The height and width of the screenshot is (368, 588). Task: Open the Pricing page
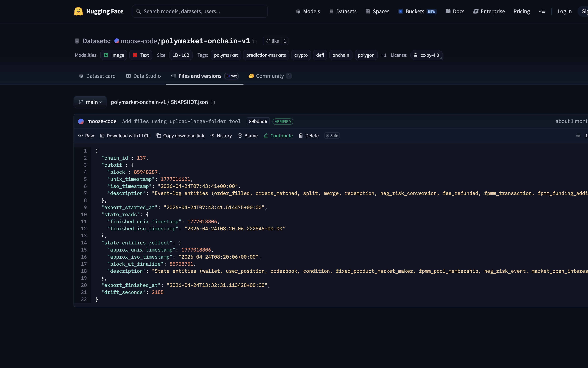pos(522,11)
